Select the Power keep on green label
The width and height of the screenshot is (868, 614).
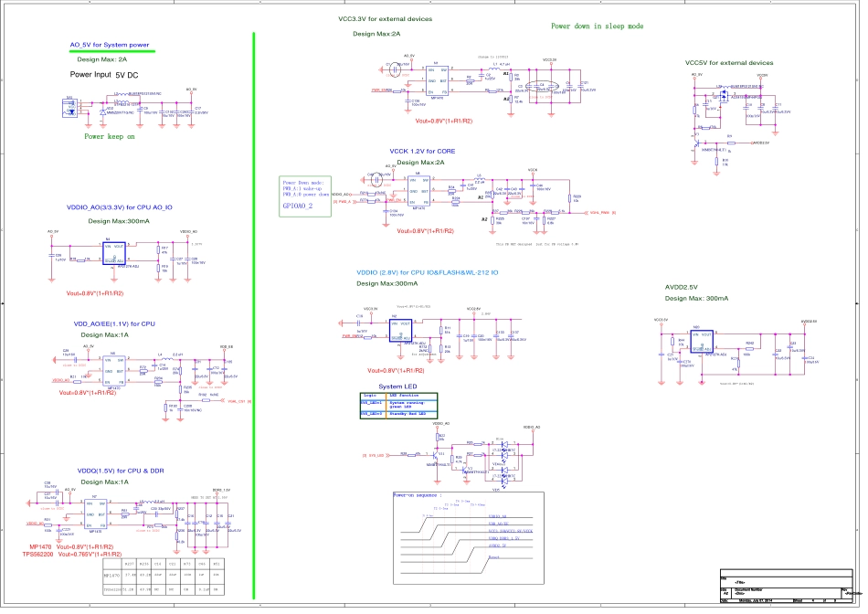coord(110,136)
